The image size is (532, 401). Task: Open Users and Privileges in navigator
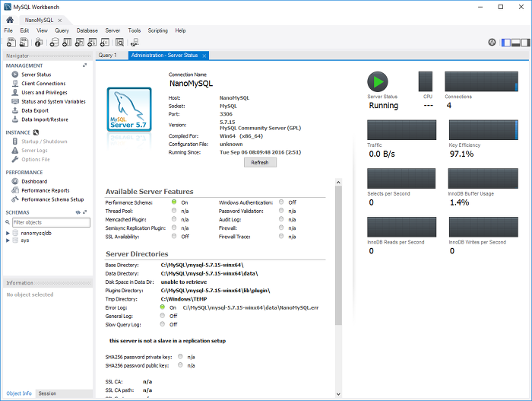(x=44, y=92)
